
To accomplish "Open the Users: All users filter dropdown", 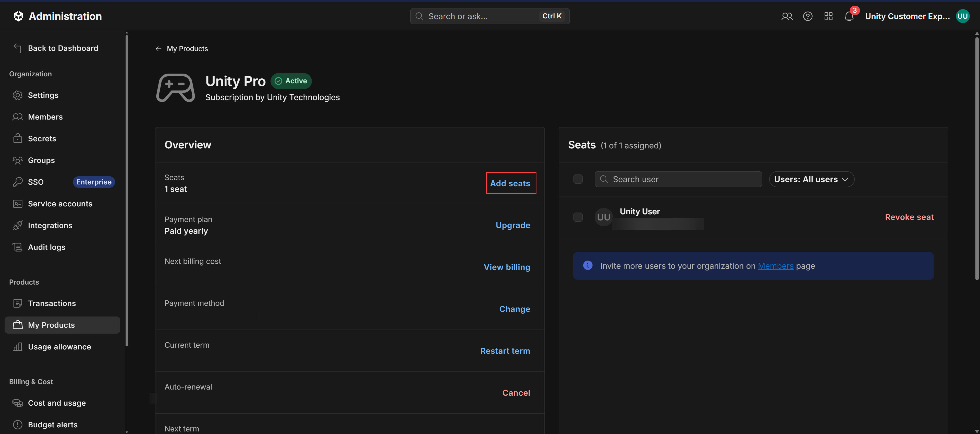I will (812, 179).
